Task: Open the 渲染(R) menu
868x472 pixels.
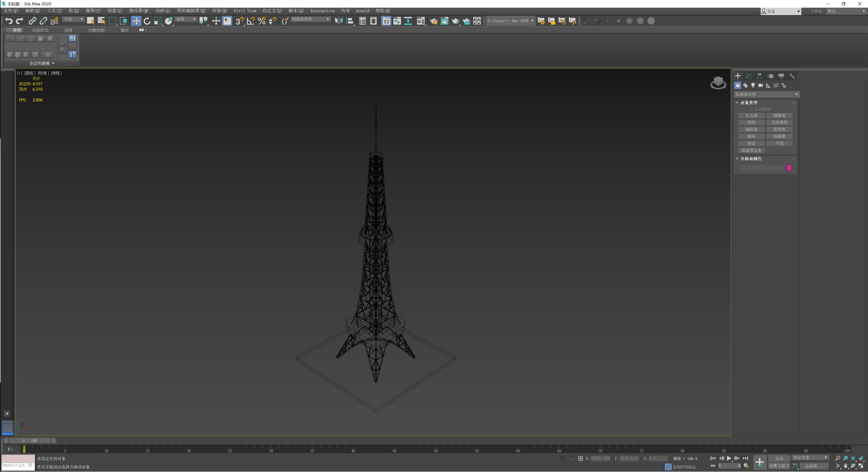Action: 219,11
